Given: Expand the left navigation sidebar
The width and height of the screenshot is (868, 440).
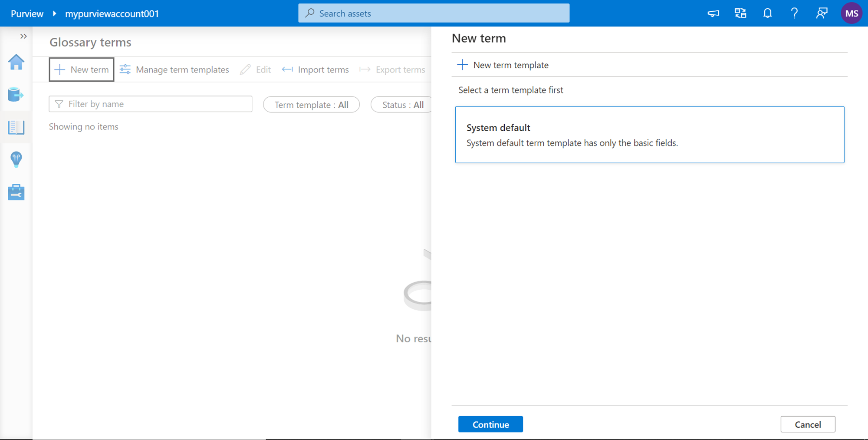Looking at the screenshot, I should point(23,36).
